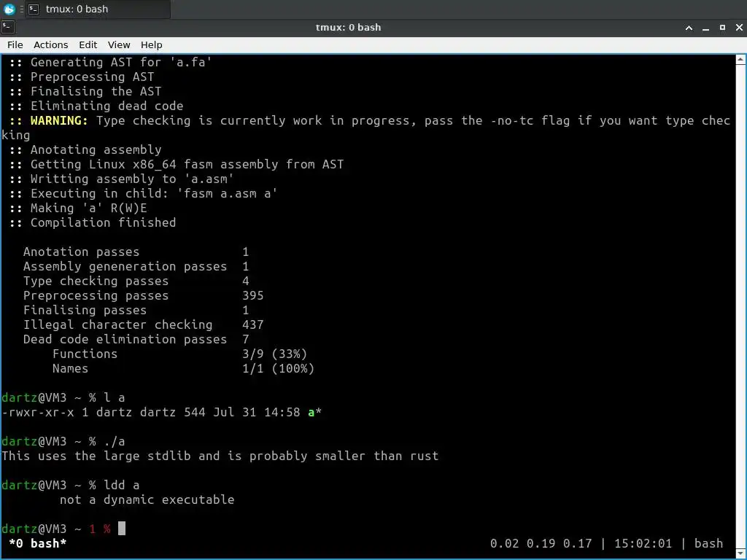The width and height of the screenshot is (747, 560).
Task: Select the 'tmux: 0 bash' taskbar entry
Action: coord(97,9)
